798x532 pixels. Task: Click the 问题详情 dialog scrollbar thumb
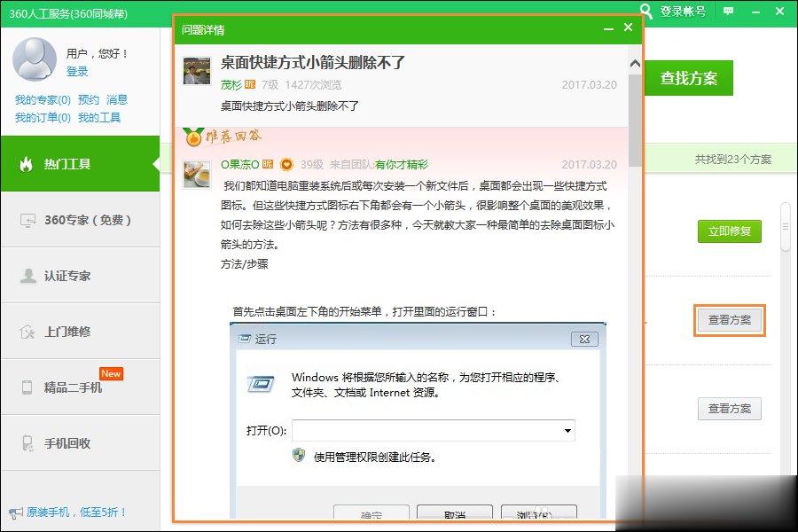click(x=635, y=121)
